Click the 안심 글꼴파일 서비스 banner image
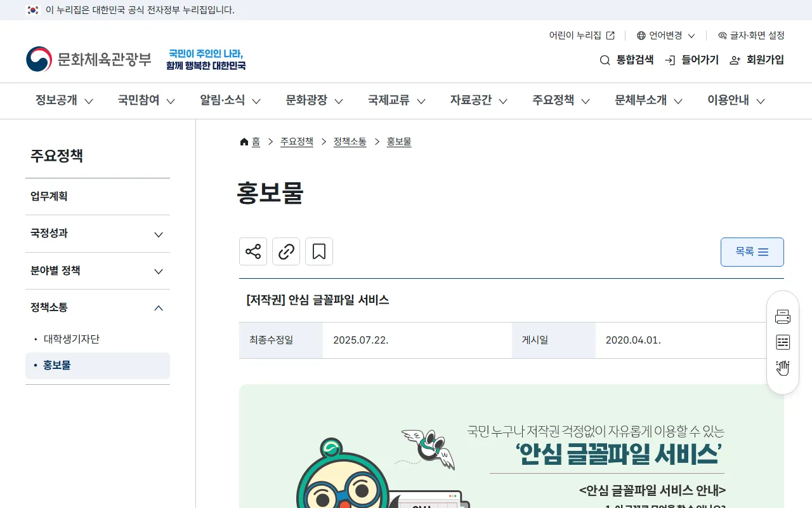Screen dimensions: 812x508 (x=511, y=446)
